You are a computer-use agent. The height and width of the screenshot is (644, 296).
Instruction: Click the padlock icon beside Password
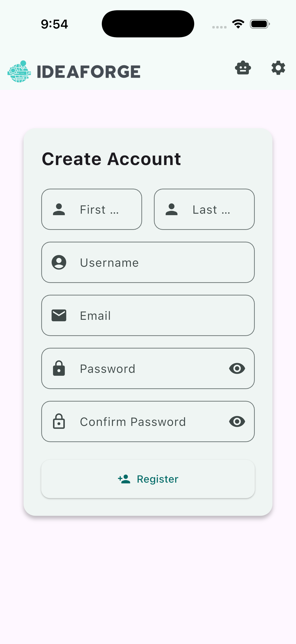59,368
